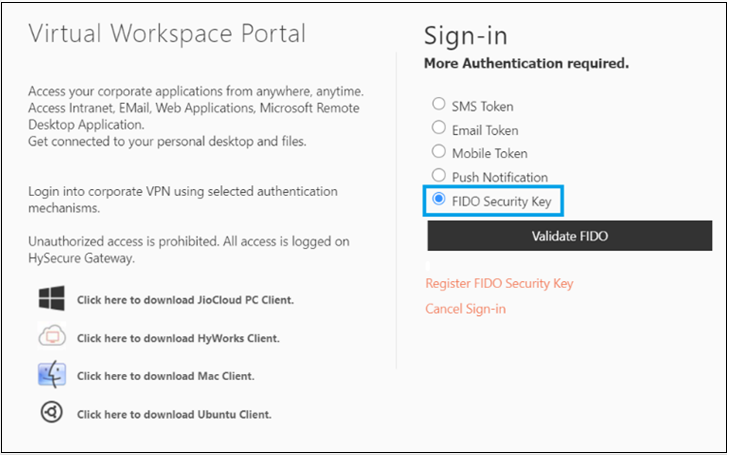Viewport: 730px width, 456px height.
Task: Click the Mac Finder face icon
Action: pos(52,374)
